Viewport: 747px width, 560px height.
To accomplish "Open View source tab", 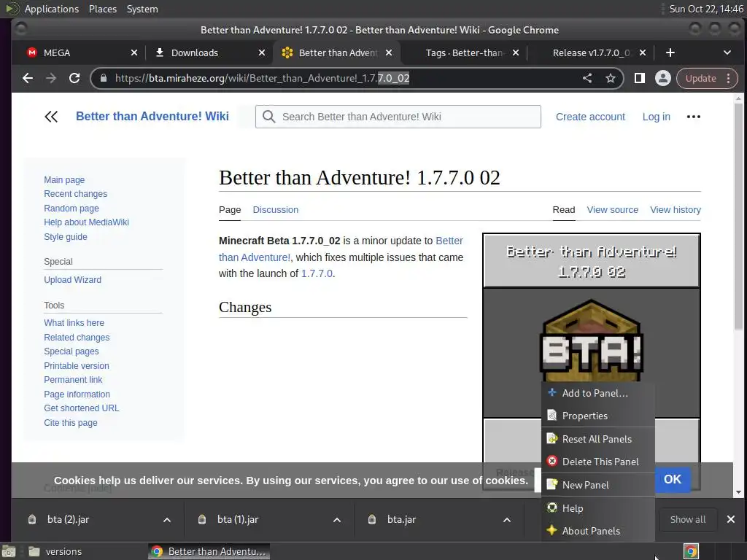I will pyautogui.click(x=612, y=209).
